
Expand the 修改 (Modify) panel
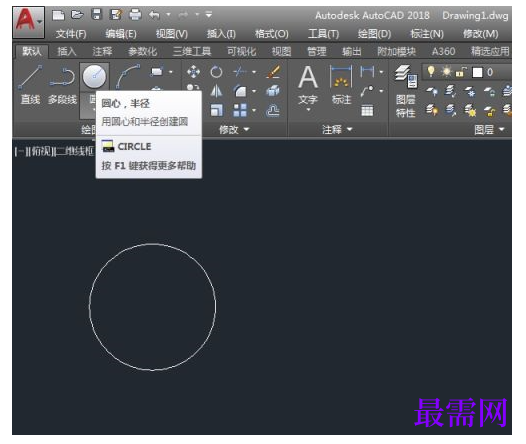click(x=234, y=129)
